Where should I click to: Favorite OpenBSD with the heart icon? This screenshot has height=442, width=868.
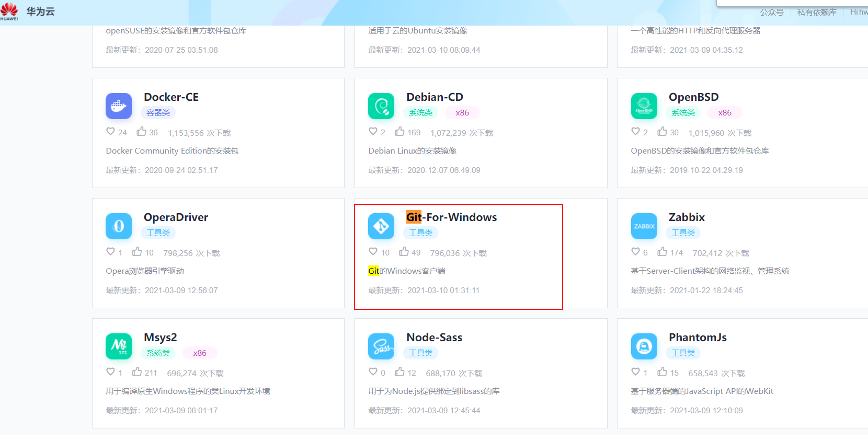click(635, 132)
